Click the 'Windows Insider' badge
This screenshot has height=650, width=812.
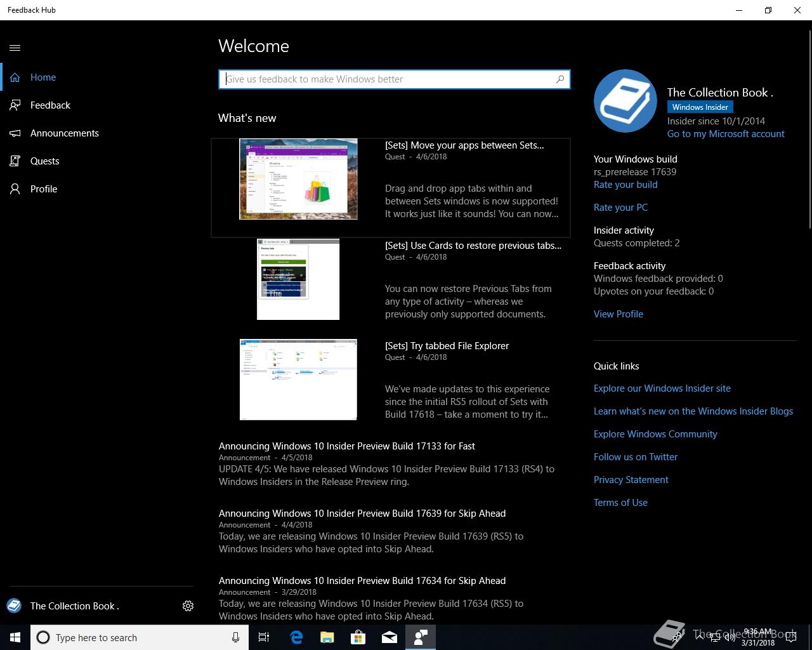click(x=700, y=107)
